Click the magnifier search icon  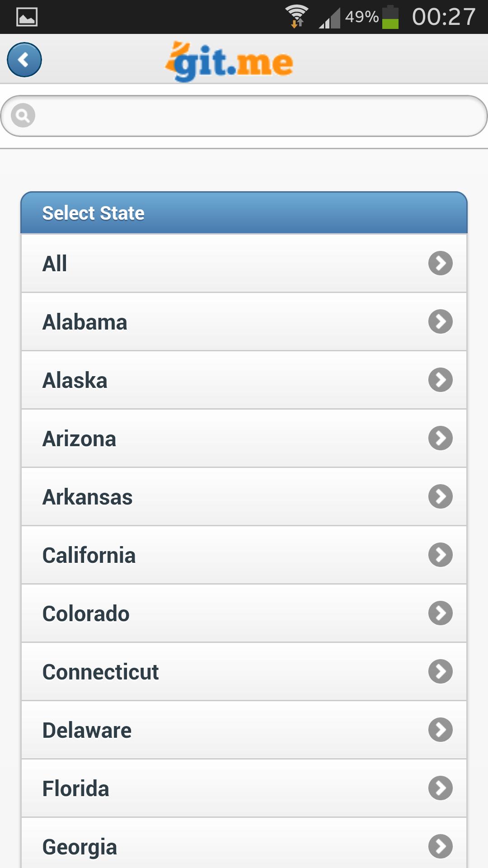click(23, 116)
